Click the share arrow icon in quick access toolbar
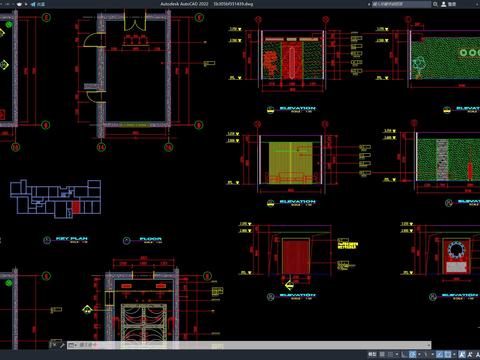The image size is (480, 360). pos(33,4)
